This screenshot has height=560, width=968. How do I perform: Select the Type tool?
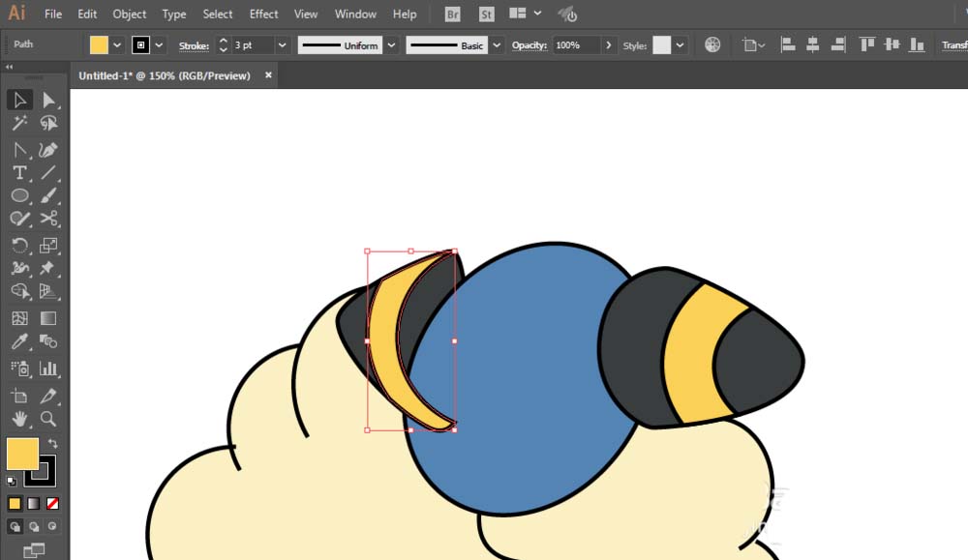point(19,173)
